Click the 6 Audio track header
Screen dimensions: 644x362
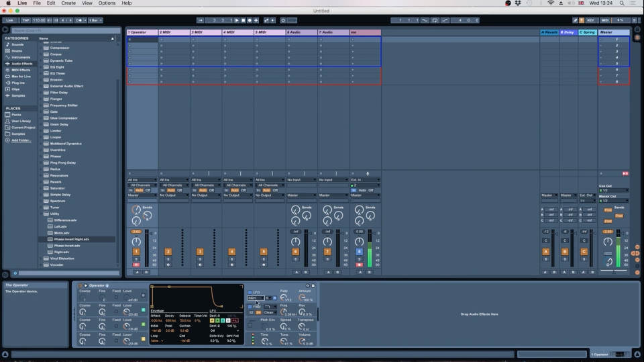(x=301, y=32)
